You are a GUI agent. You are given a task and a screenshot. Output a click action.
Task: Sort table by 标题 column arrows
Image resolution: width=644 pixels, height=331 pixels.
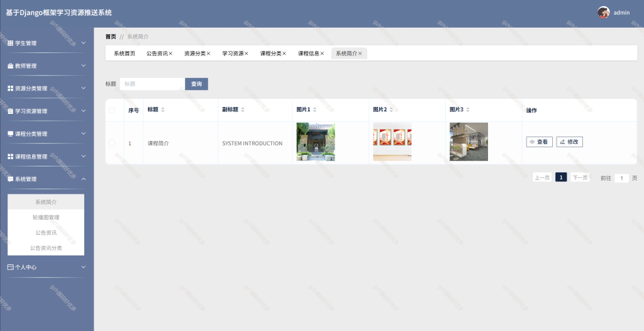point(163,109)
